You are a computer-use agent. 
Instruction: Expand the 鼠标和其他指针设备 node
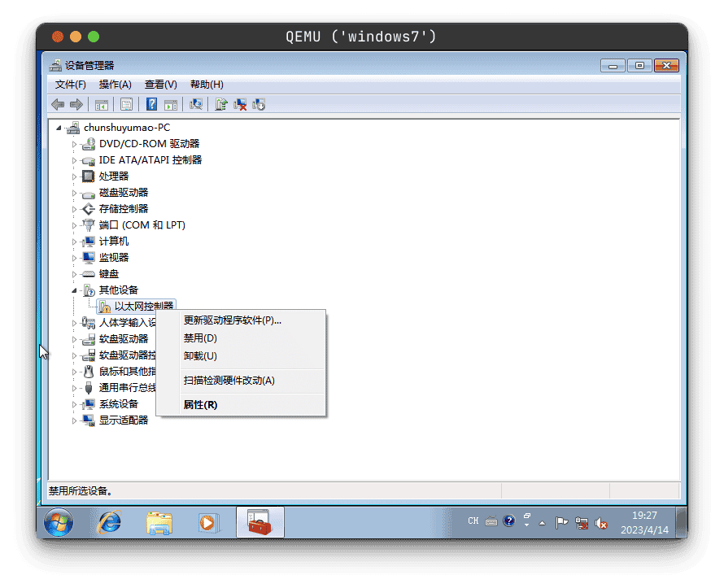pos(74,372)
